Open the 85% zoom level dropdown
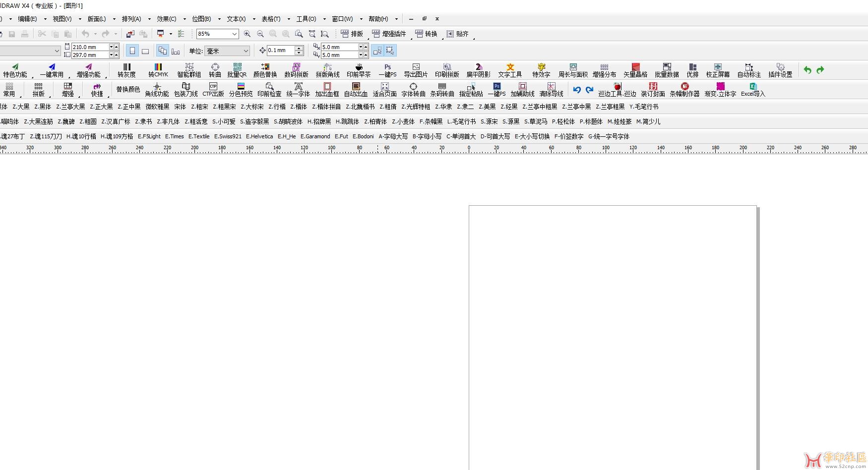Screen dimensions: 868x470 pos(234,34)
